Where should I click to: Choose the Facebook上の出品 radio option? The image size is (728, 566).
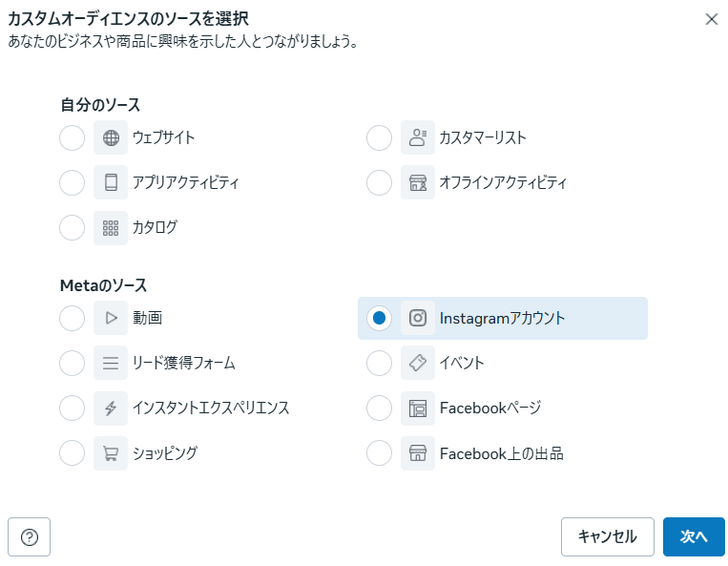tap(380, 453)
